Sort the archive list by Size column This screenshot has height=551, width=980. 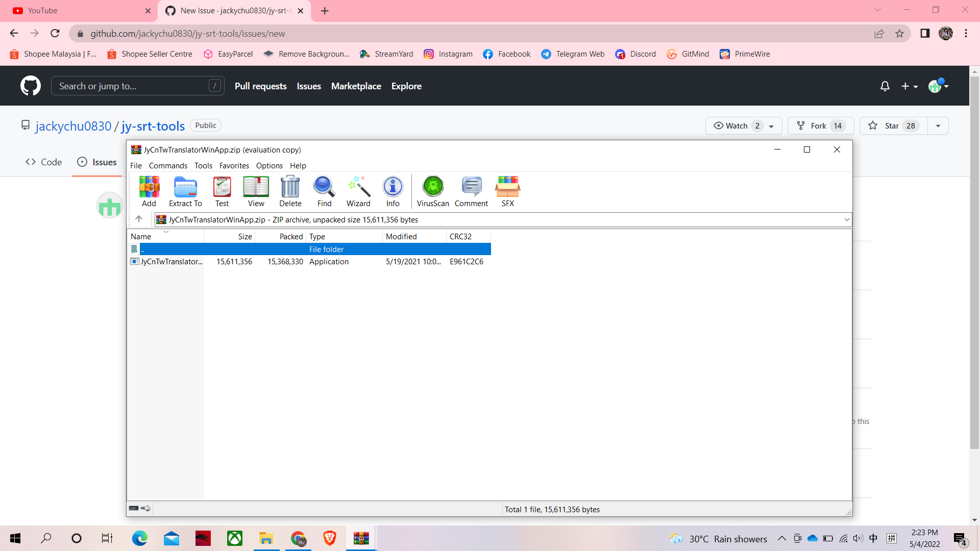230,236
